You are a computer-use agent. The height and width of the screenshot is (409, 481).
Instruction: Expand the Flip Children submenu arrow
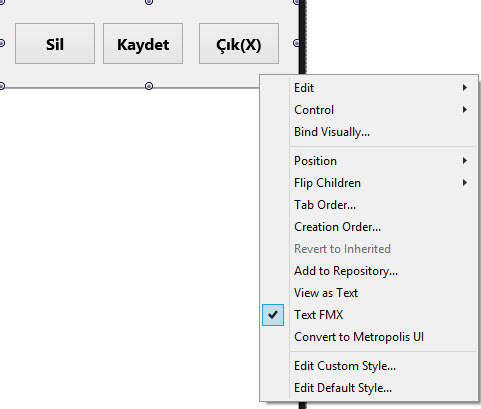[465, 183]
